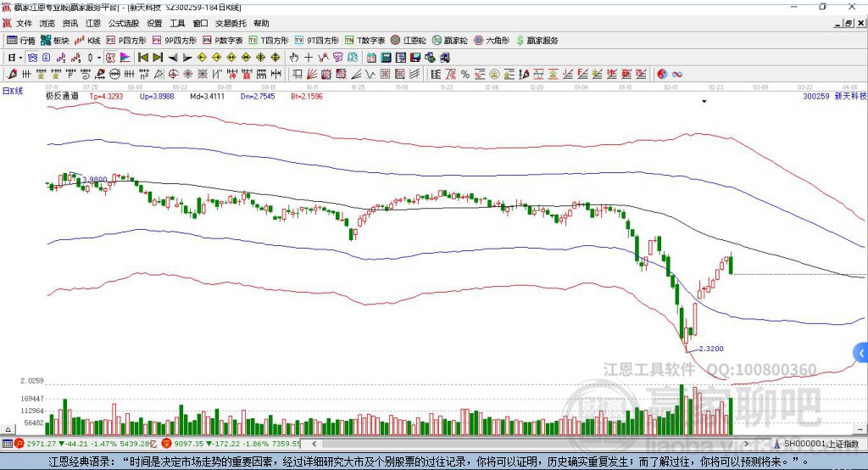Viewport: 868px width, 470px height.
Task: Jump to first bar with skip-back icon
Action: (x=142, y=58)
